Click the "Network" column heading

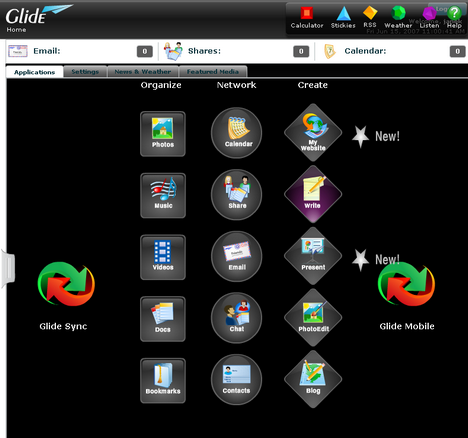point(236,85)
